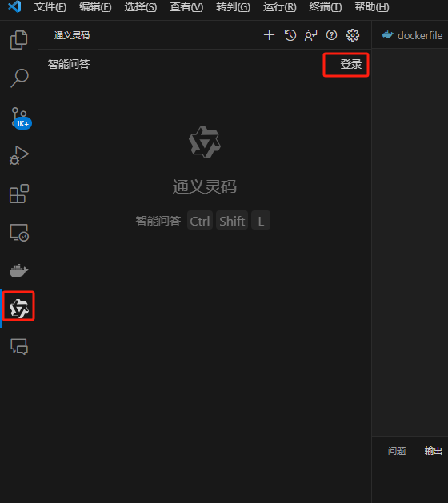
Task: Open the chat bubbles icon in sidebar
Action: 19,347
